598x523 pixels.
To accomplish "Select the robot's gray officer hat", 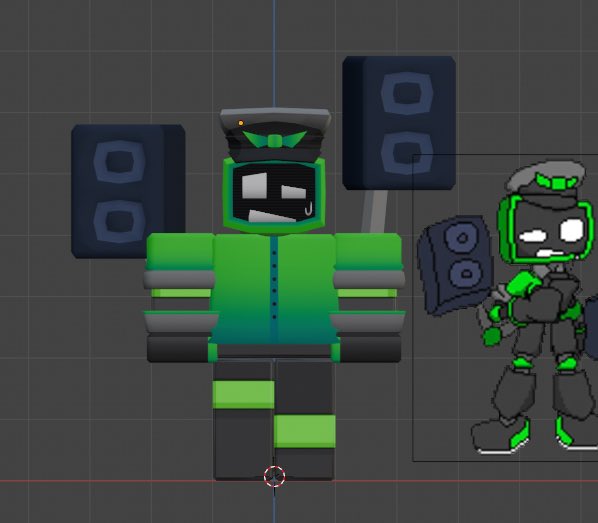I will pyautogui.click(x=275, y=134).
